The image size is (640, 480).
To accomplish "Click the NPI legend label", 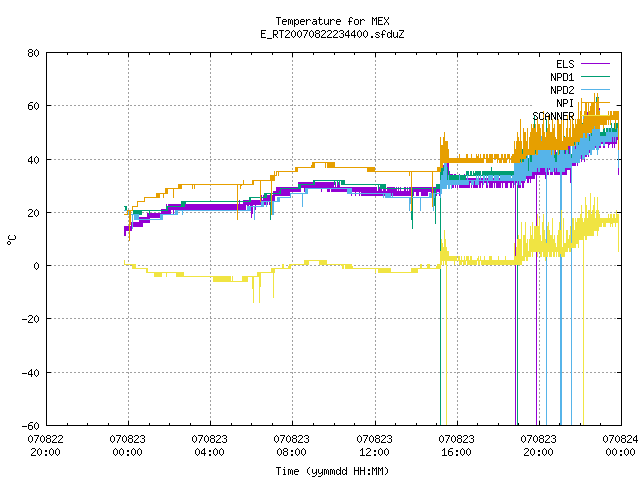I will tap(565, 103).
